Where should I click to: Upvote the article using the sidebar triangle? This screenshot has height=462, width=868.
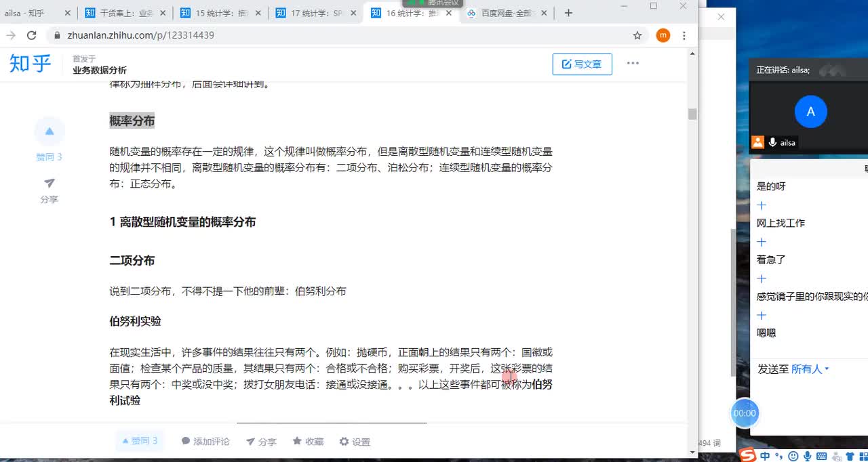[50, 131]
